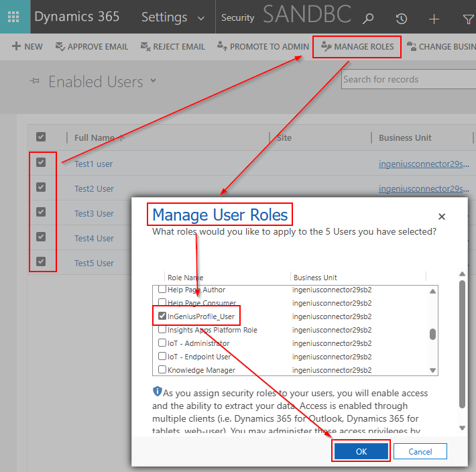Screen dimensions: 476x472
Task: Open the Enabled Users view selector
Action: [153, 81]
